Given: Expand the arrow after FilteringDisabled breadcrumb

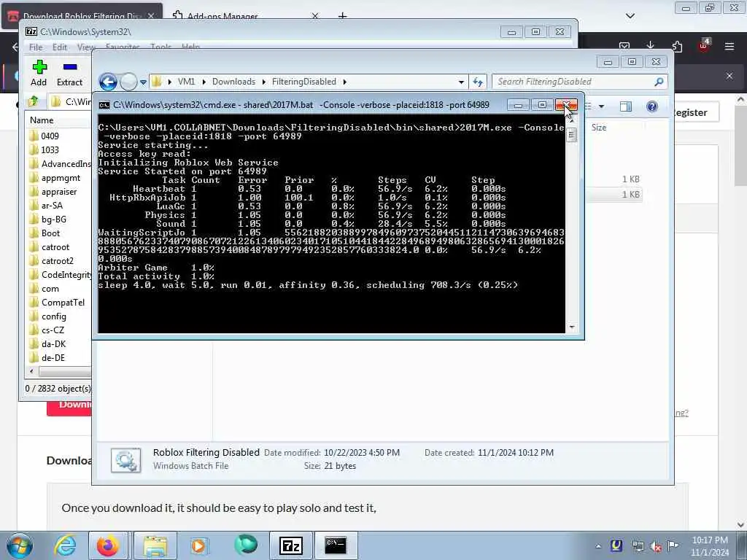Looking at the screenshot, I should pos(344,82).
